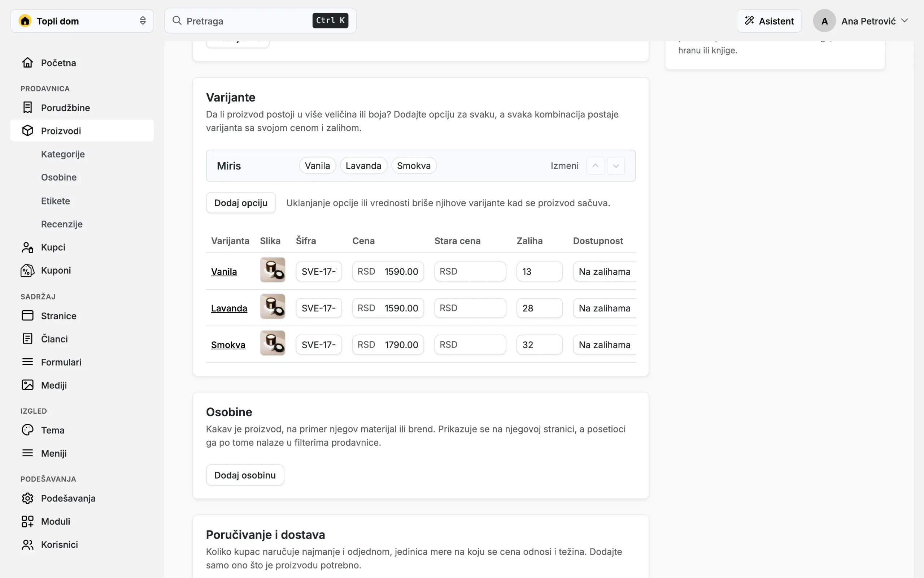Click the Podešavanja gear icon

pyautogui.click(x=27, y=498)
